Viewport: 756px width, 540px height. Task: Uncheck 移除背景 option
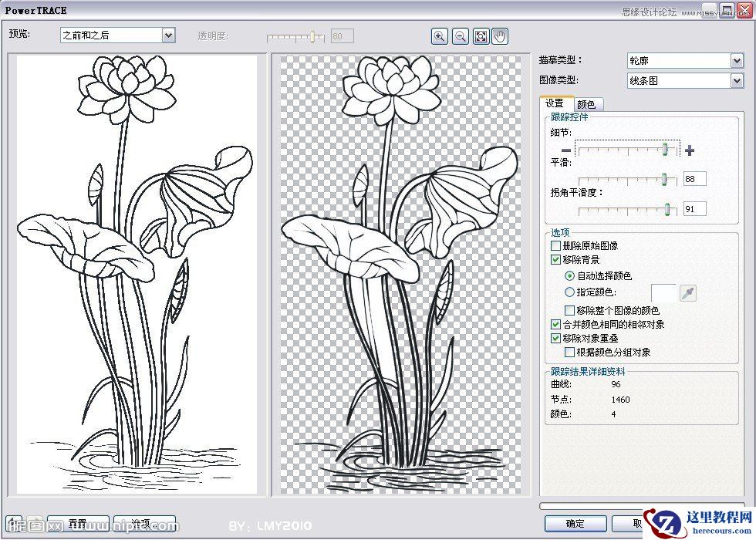pos(555,260)
